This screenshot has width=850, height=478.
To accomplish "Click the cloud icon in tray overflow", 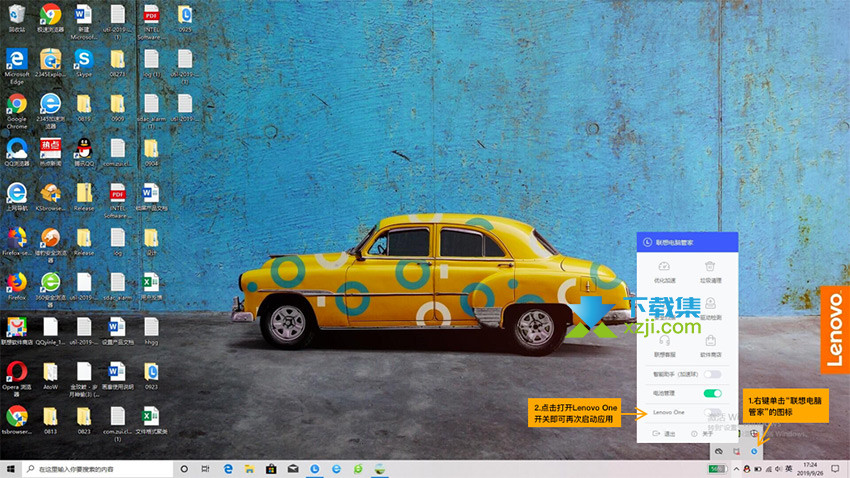I will pos(719,451).
